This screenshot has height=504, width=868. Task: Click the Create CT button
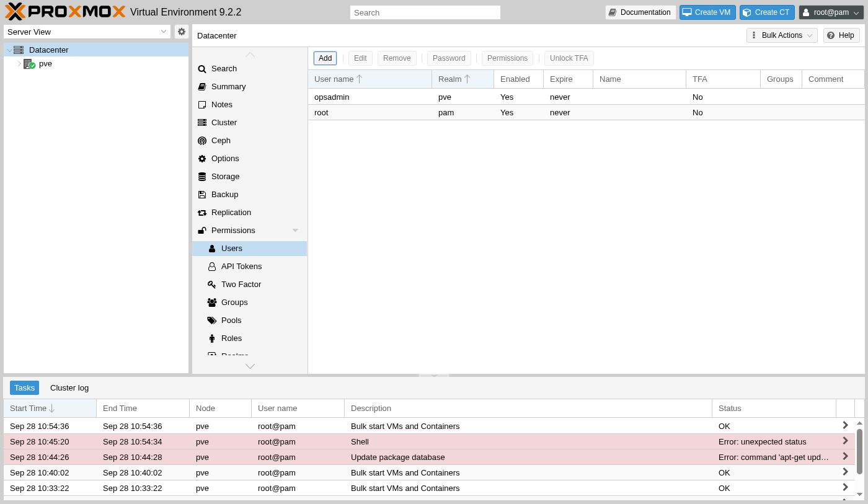(768, 12)
